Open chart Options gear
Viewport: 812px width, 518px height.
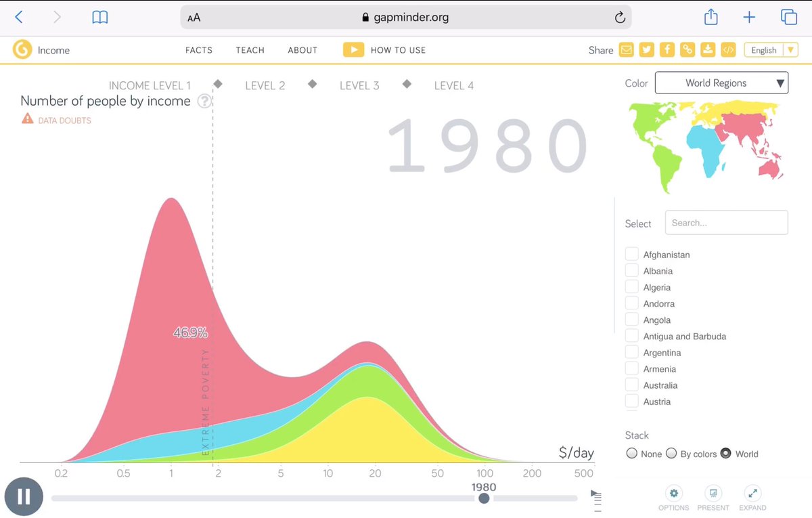[673, 494]
